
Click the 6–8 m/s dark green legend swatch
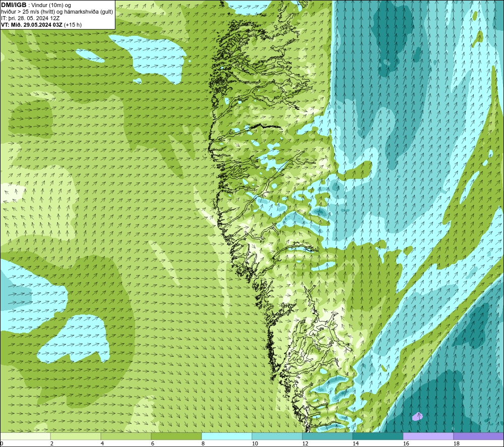pyautogui.click(x=176, y=436)
